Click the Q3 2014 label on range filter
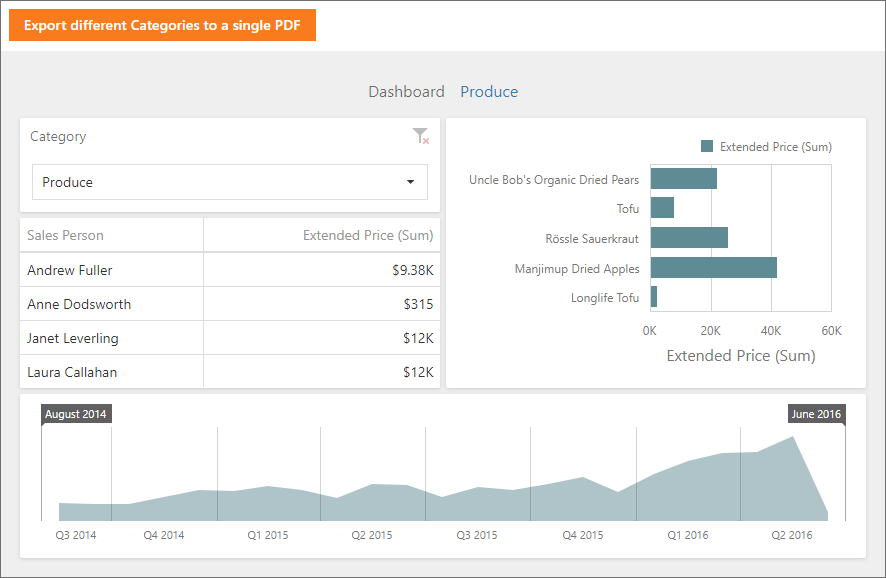Screen dimensions: 886x578 coord(76,535)
